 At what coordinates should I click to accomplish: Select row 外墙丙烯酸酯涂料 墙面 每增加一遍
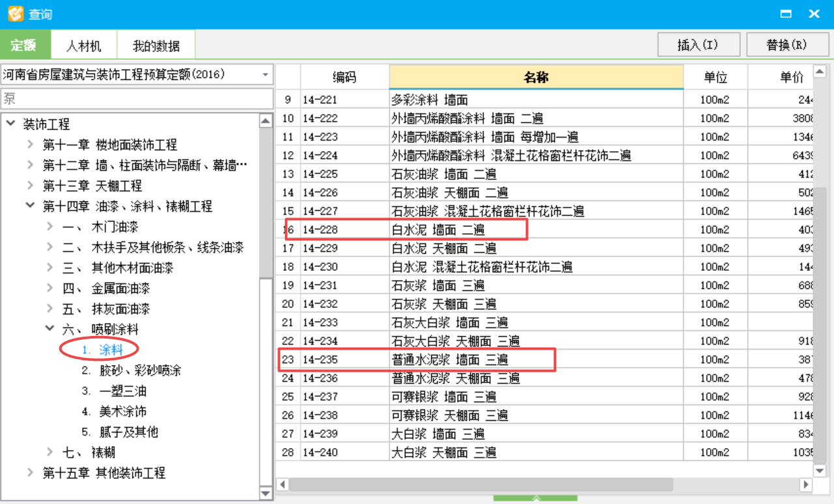point(545,137)
